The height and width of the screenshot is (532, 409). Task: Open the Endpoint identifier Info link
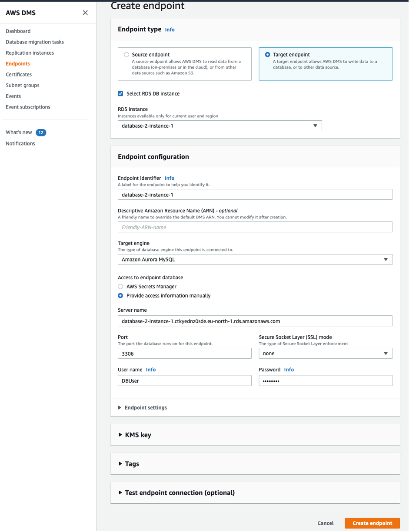coord(170,178)
